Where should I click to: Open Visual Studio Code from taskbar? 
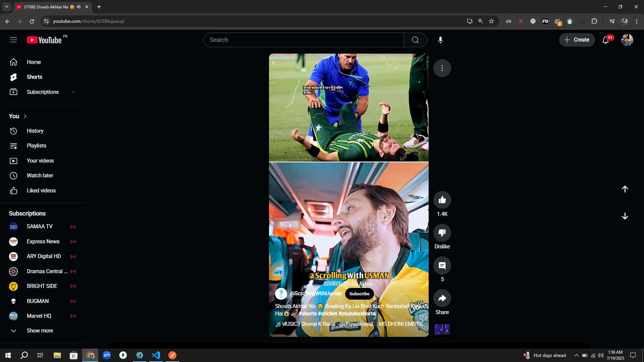pos(156,355)
